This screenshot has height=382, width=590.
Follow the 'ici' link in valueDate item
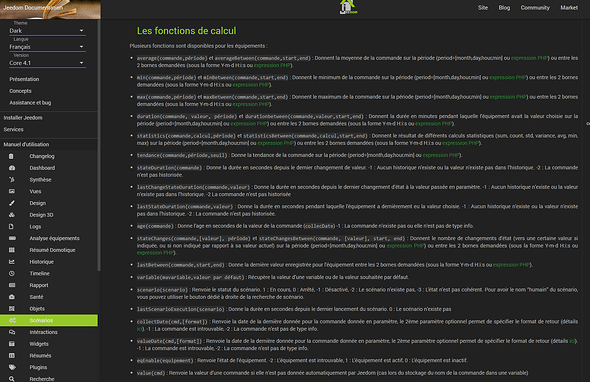[x=572, y=341]
